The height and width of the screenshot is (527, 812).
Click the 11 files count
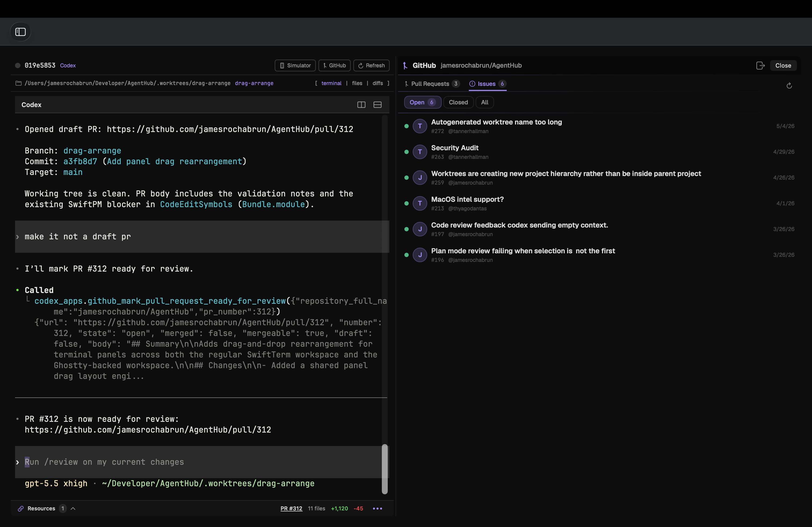click(x=316, y=508)
